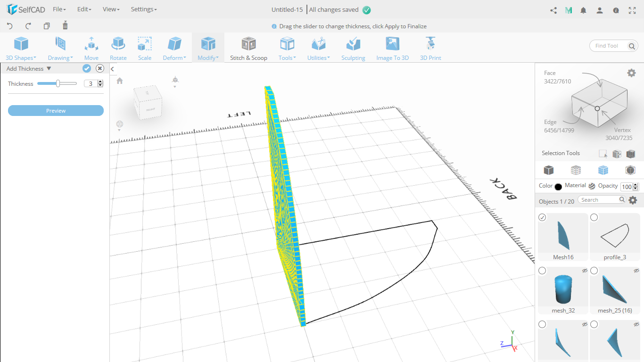Click the material sphere icon
The image size is (644, 362).
pos(592,186)
